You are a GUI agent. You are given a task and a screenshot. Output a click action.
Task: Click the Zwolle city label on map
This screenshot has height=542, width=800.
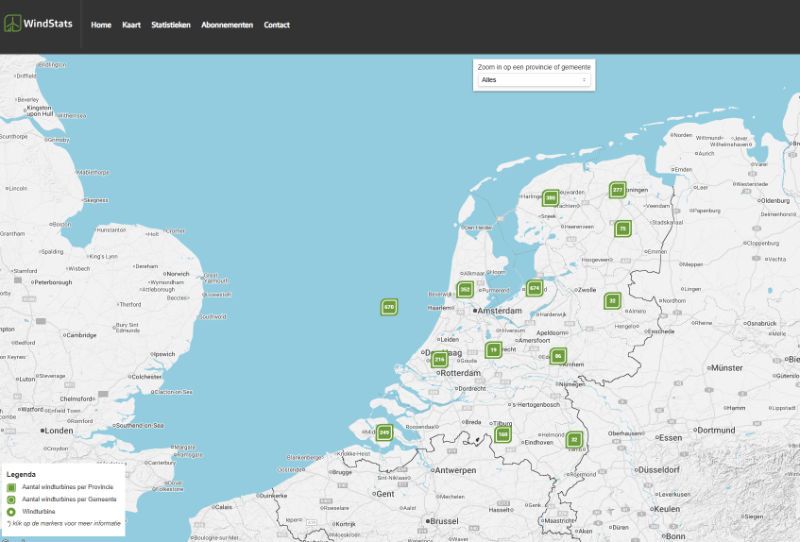click(x=587, y=290)
